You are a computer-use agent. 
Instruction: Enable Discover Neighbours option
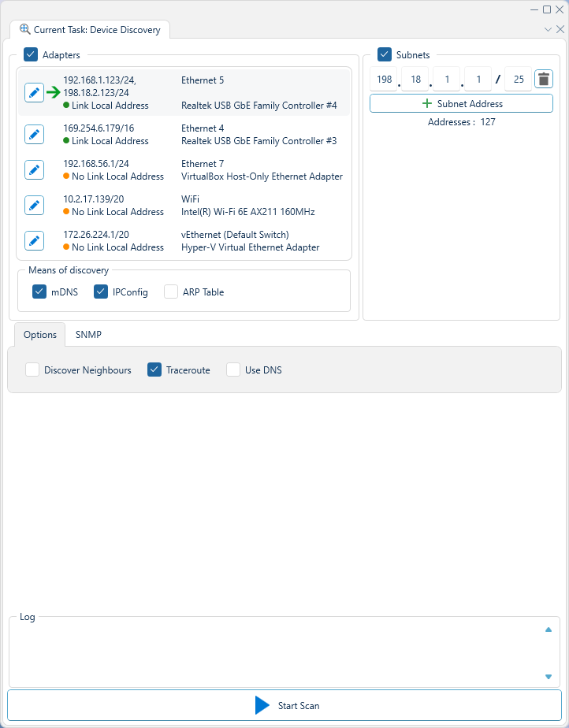[32, 370]
